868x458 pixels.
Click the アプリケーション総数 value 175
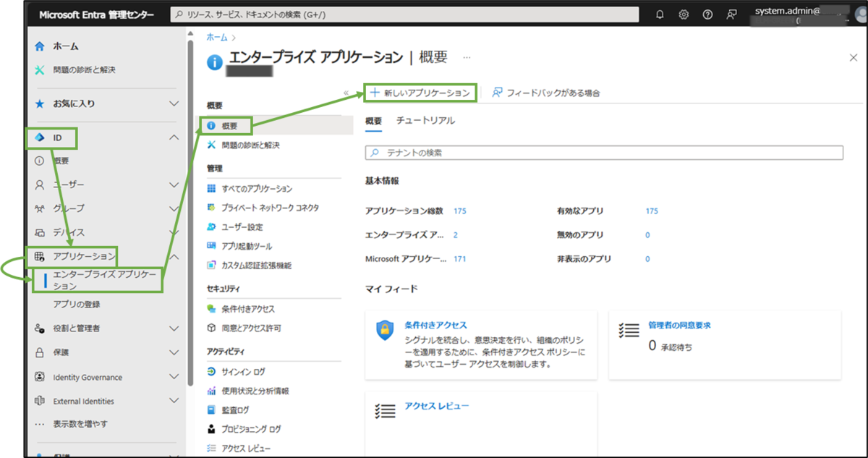[x=460, y=211]
